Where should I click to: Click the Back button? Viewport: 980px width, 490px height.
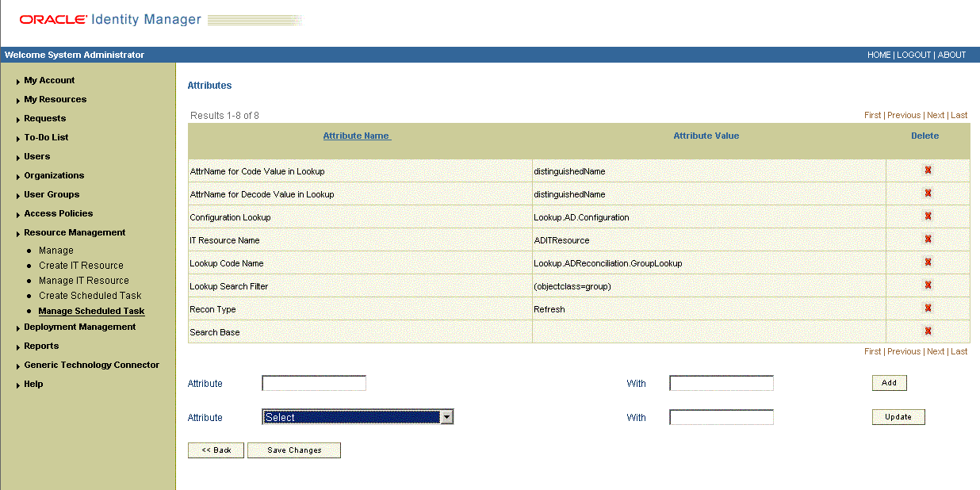(216, 450)
